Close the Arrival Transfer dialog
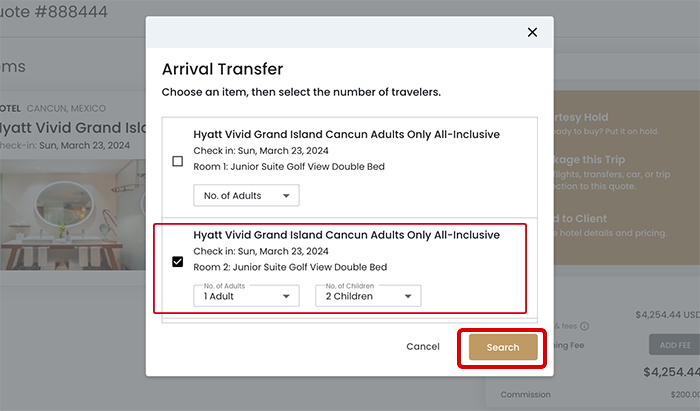This screenshot has height=411, width=700. click(x=532, y=32)
